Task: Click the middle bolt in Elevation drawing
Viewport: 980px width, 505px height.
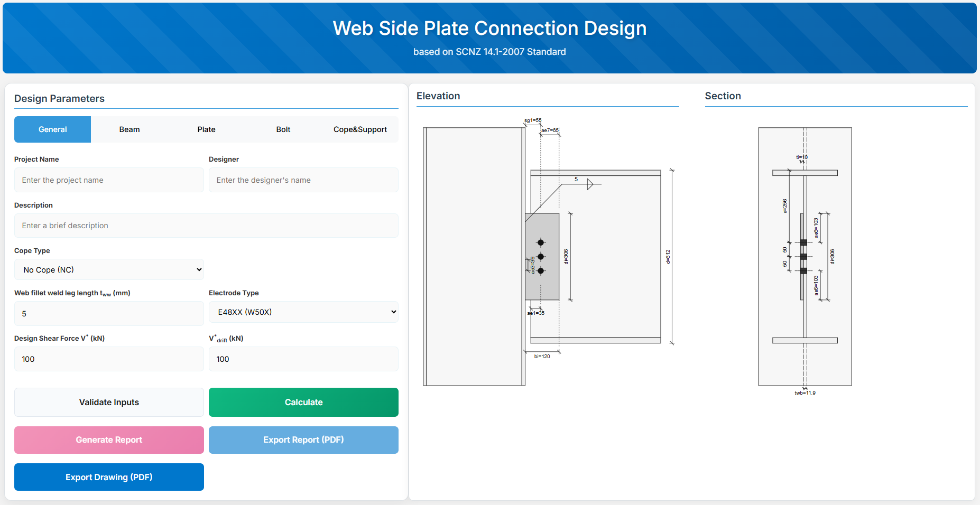Action: [x=541, y=257]
